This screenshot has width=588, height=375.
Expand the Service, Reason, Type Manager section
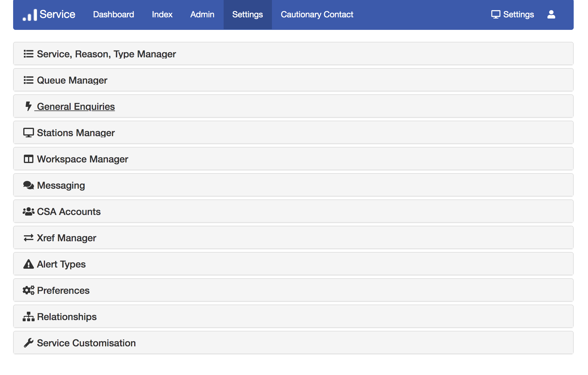[106, 54]
